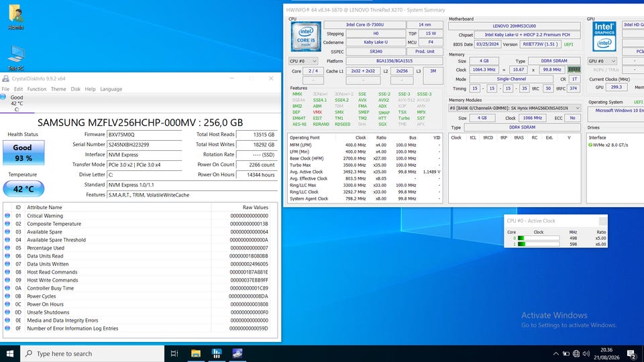Click the green memory module icon
Viewport: 644px width, 362px height.
tap(574, 70)
